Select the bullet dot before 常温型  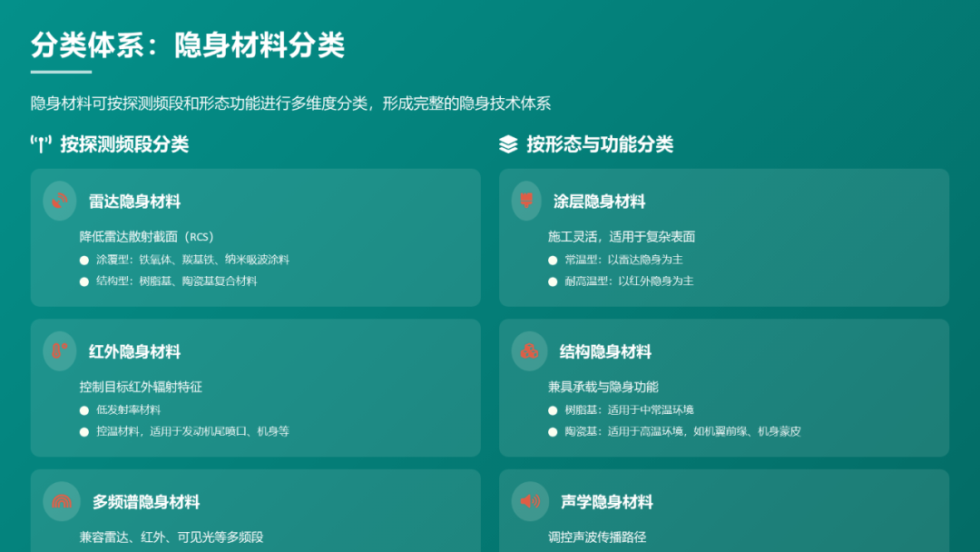pos(551,260)
